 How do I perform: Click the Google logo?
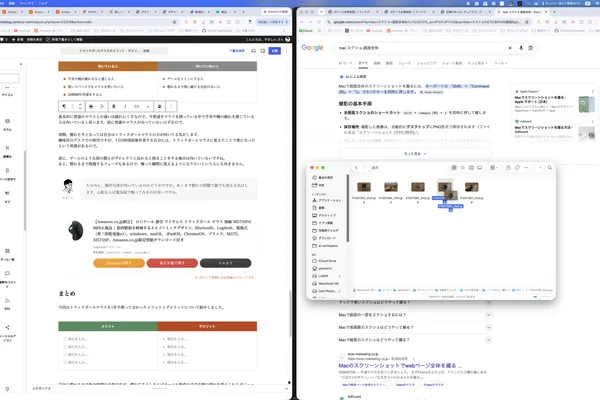click(312, 47)
